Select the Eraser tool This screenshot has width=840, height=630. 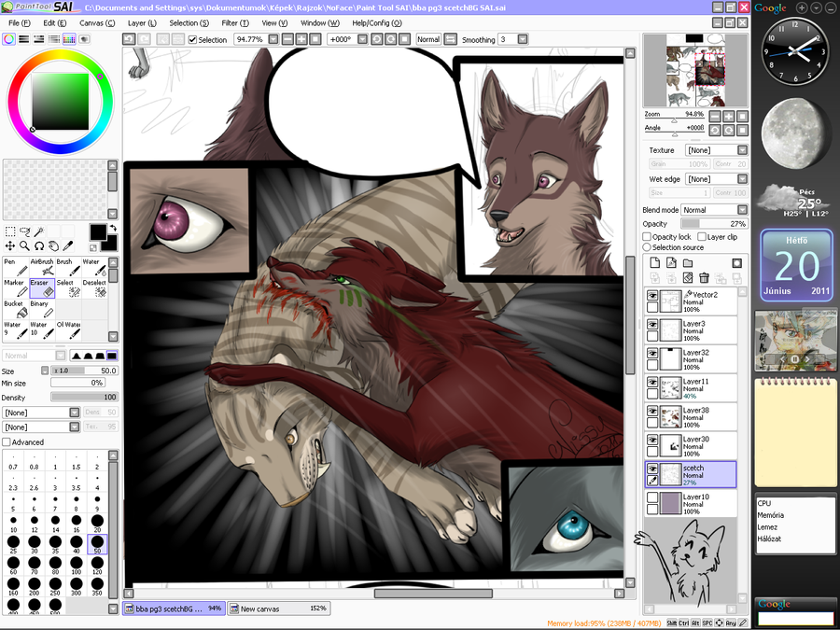(x=42, y=287)
